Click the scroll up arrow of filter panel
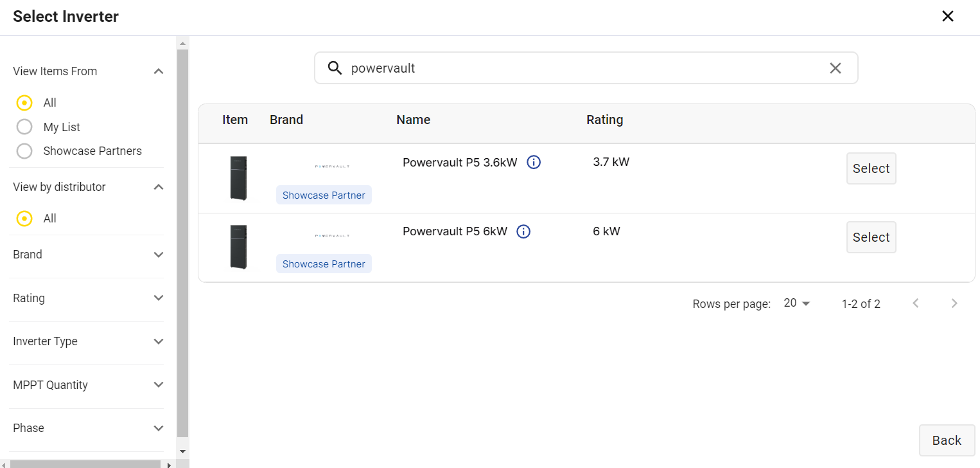 click(182, 43)
